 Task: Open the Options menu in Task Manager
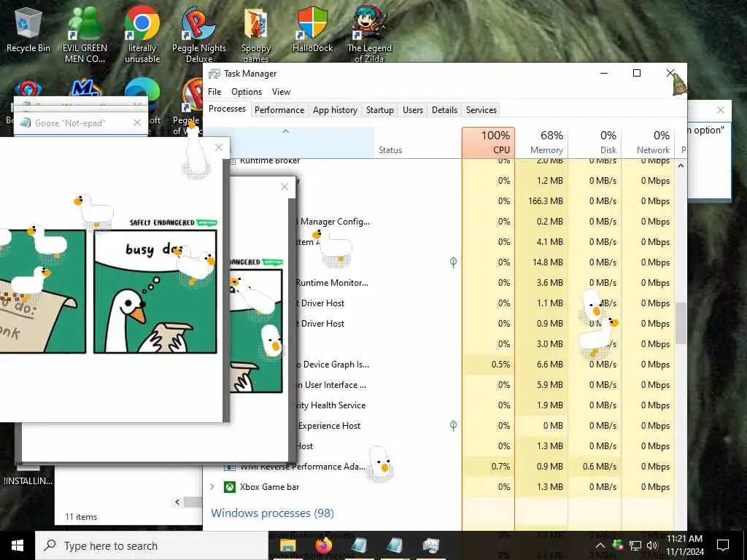coord(247,91)
